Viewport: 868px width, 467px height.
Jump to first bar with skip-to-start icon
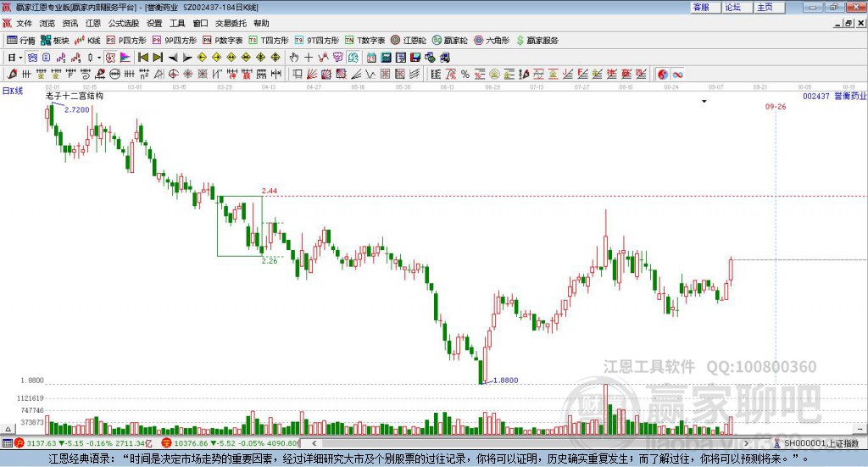click(x=142, y=58)
